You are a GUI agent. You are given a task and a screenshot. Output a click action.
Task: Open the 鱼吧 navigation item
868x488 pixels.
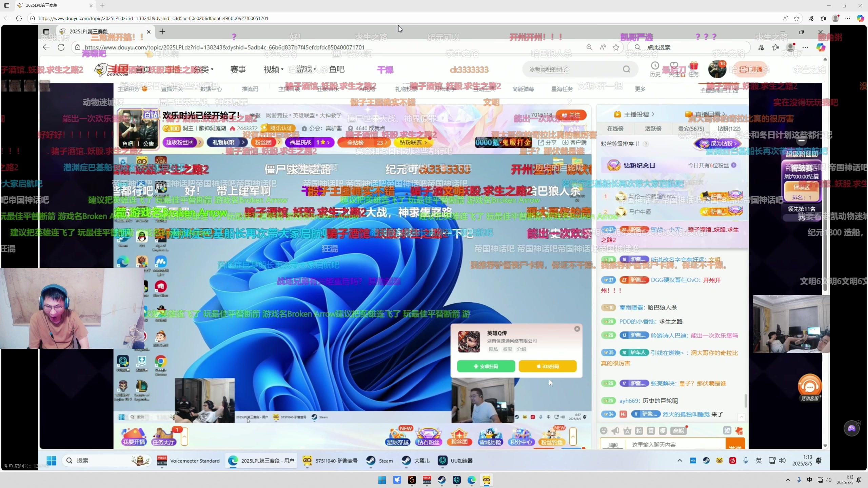pos(337,69)
